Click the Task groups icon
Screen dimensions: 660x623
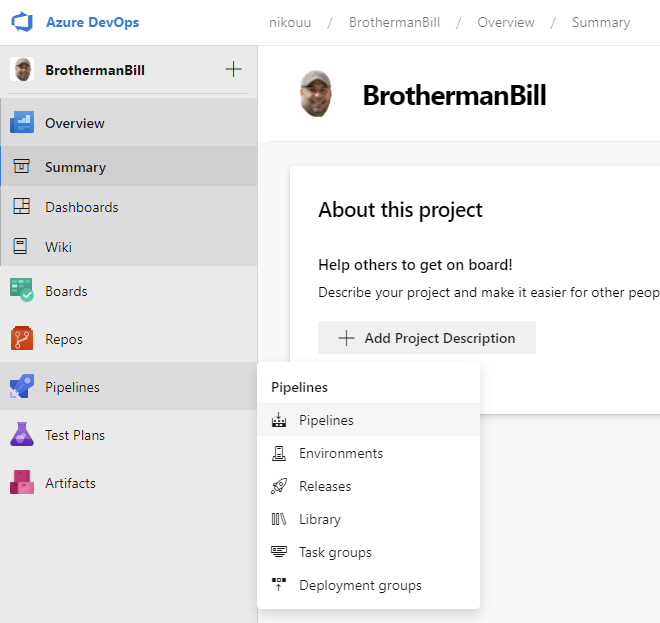pyautogui.click(x=279, y=551)
